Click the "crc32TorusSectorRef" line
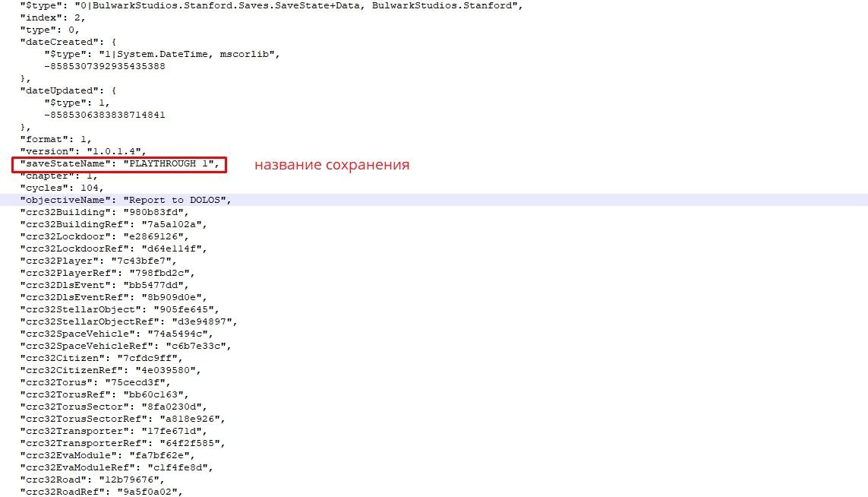 point(122,419)
